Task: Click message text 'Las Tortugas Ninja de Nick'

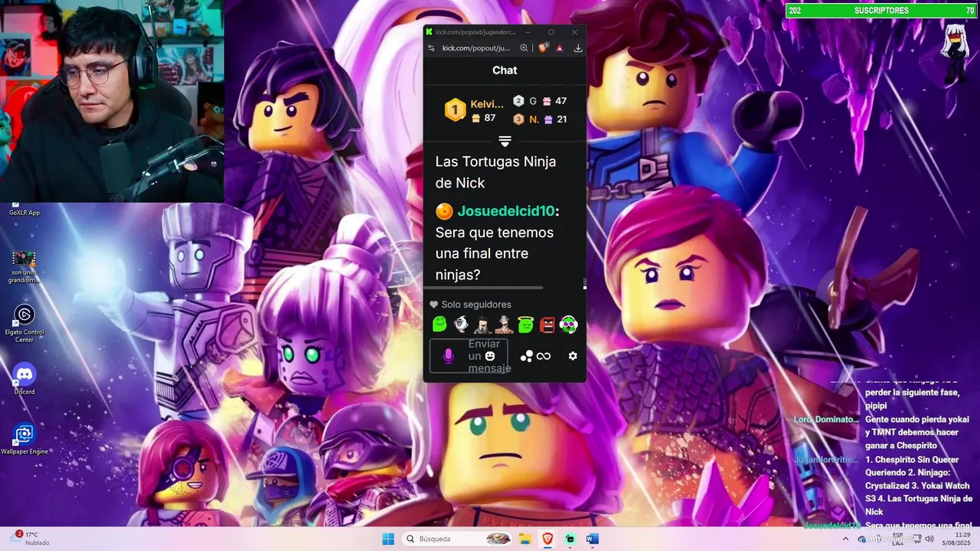Action: pyautogui.click(x=495, y=172)
